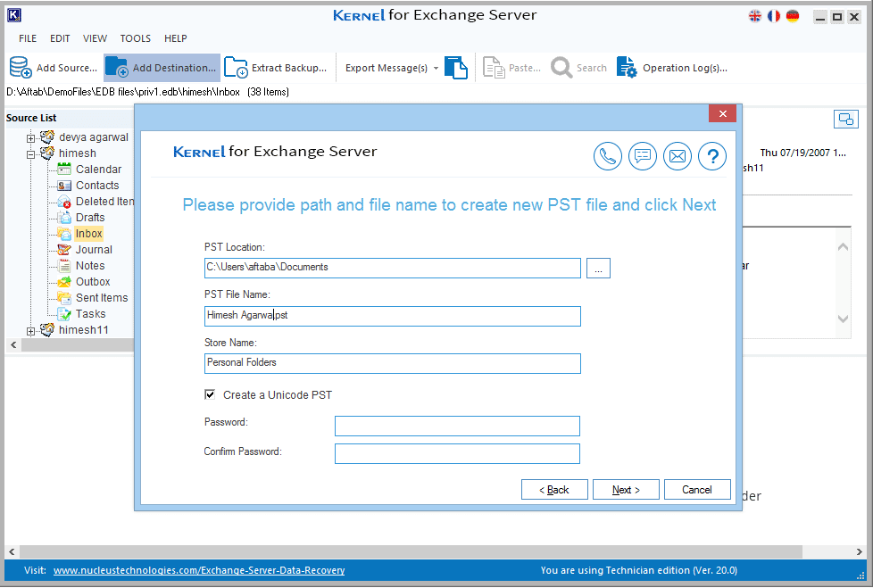
Task: Open the EDIT menu
Action: pos(60,38)
